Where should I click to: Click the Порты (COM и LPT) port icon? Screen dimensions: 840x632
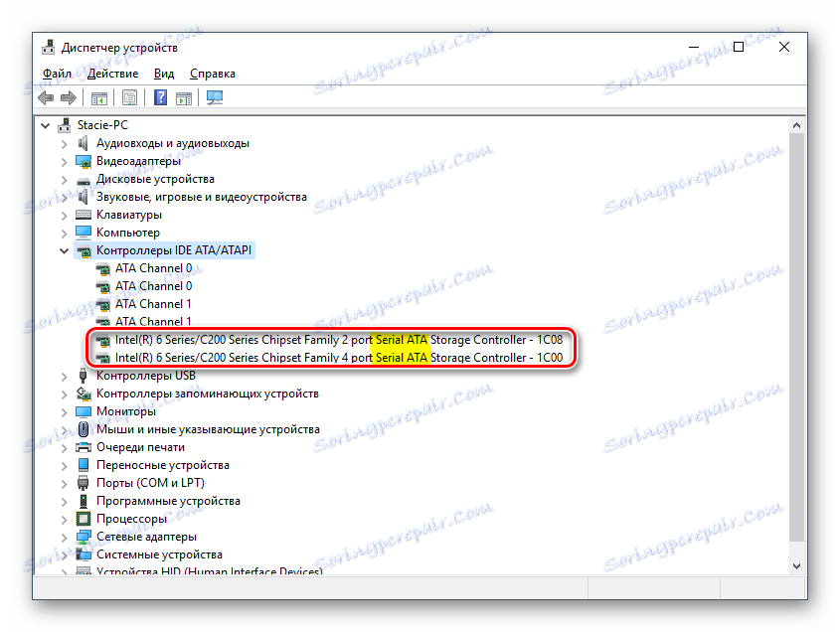pos(84,483)
